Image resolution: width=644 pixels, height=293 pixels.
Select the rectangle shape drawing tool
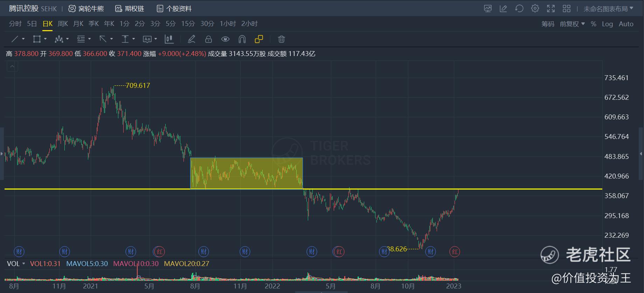(37, 39)
